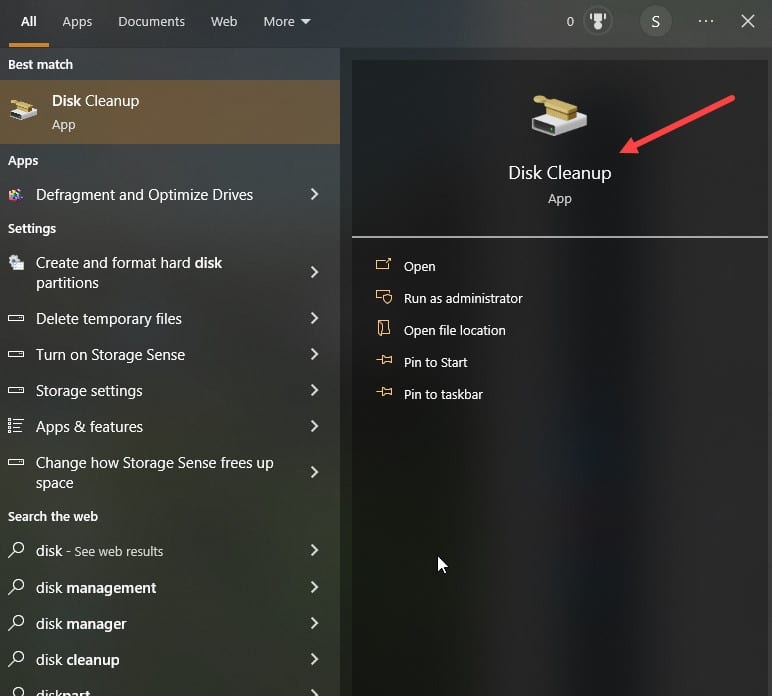Expand the Storage settings chevron

pos(314,390)
